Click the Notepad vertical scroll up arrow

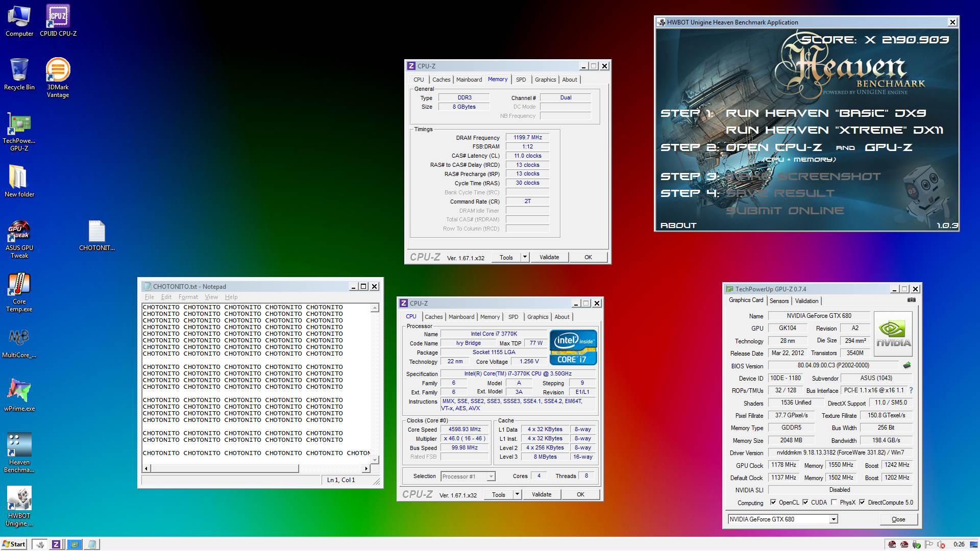point(375,308)
